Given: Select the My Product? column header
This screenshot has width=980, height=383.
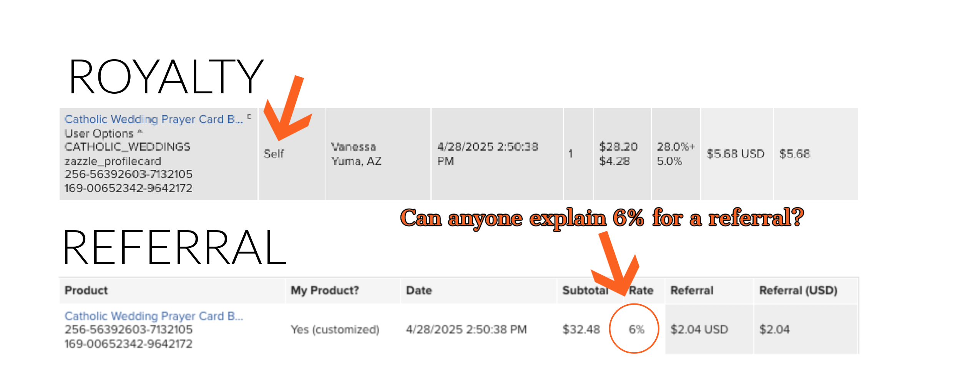Looking at the screenshot, I should click(x=325, y=290).
